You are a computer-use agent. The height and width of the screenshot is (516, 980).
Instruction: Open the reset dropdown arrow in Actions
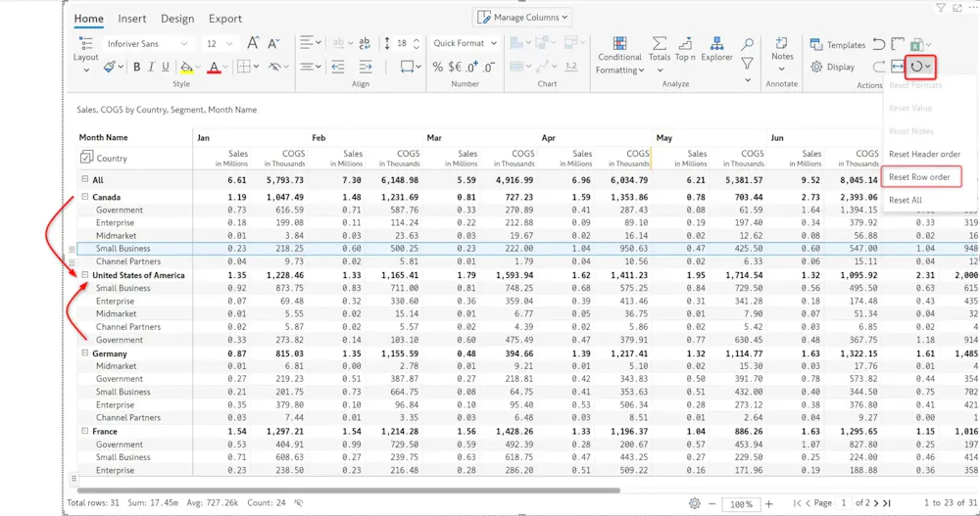click(928, 67)
